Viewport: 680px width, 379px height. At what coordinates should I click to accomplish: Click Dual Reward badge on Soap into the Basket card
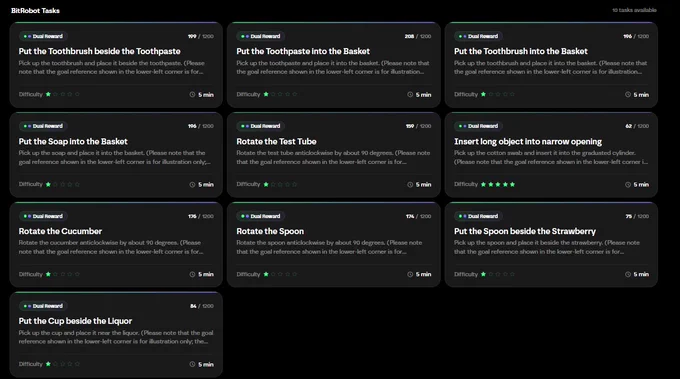(x=43, y=126)
